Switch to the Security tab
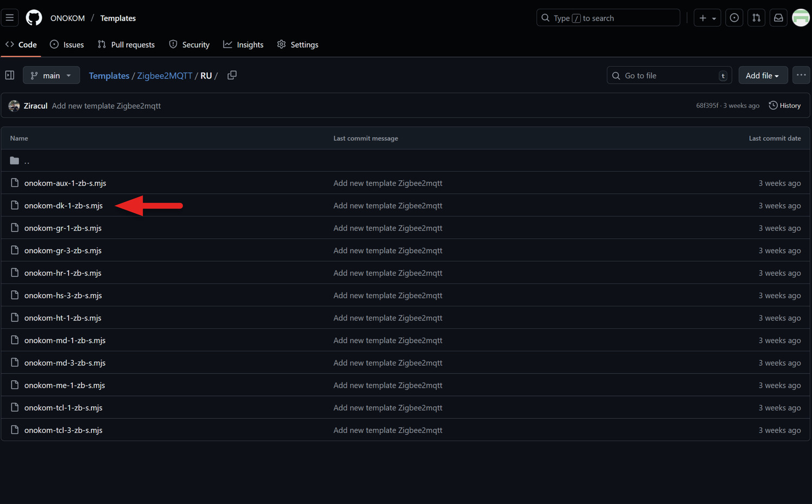This screenshot has height=504, width=812. click(x=189, y=44)
